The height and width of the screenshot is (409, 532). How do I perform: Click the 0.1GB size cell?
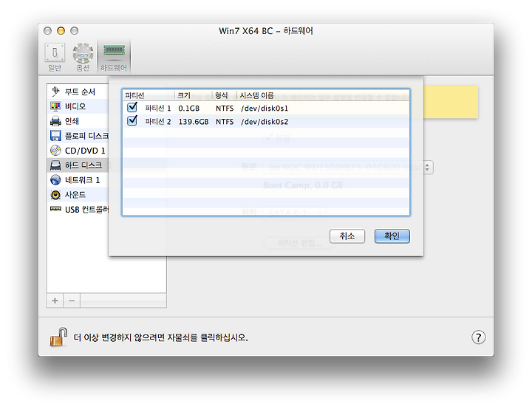(189, 109)
